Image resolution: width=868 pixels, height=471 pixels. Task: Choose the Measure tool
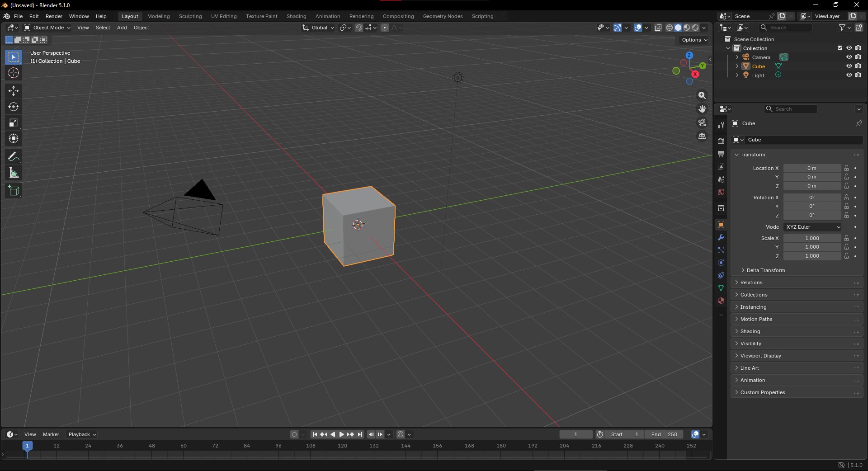point(14,173)
